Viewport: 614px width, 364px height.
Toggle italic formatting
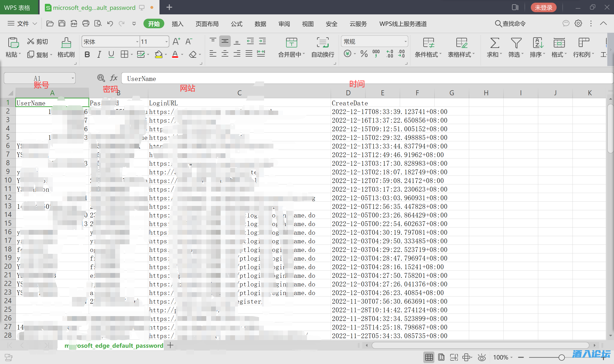click(99, 54)
